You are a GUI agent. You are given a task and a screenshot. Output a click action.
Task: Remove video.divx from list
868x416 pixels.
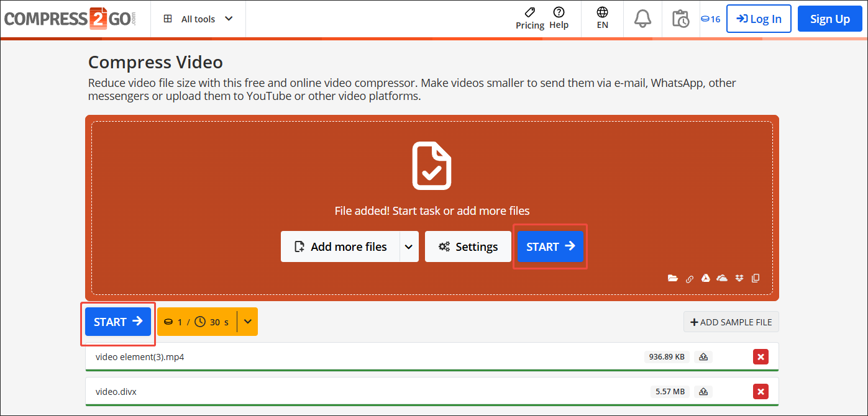coord(761,391)
